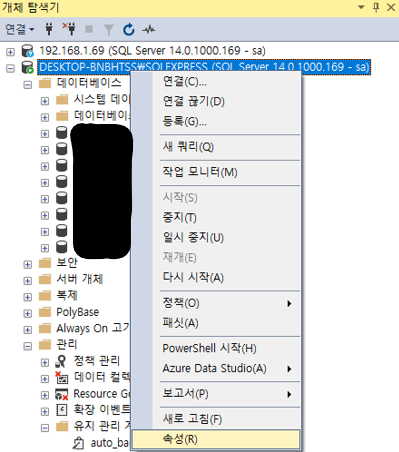Viewport: 399px width, 452px height.
Task: Select the auto_ba maintenance plan item
Action: click(x=109, y=443)
